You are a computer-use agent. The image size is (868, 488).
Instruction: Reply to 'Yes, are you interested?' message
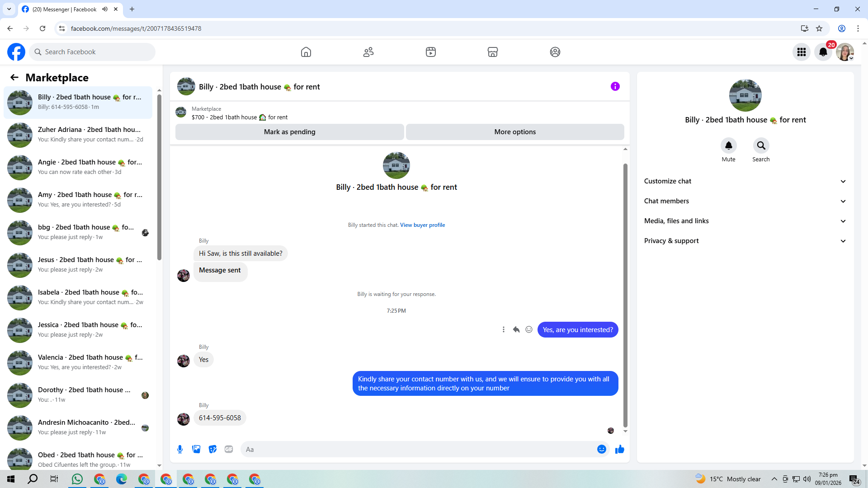516,330
